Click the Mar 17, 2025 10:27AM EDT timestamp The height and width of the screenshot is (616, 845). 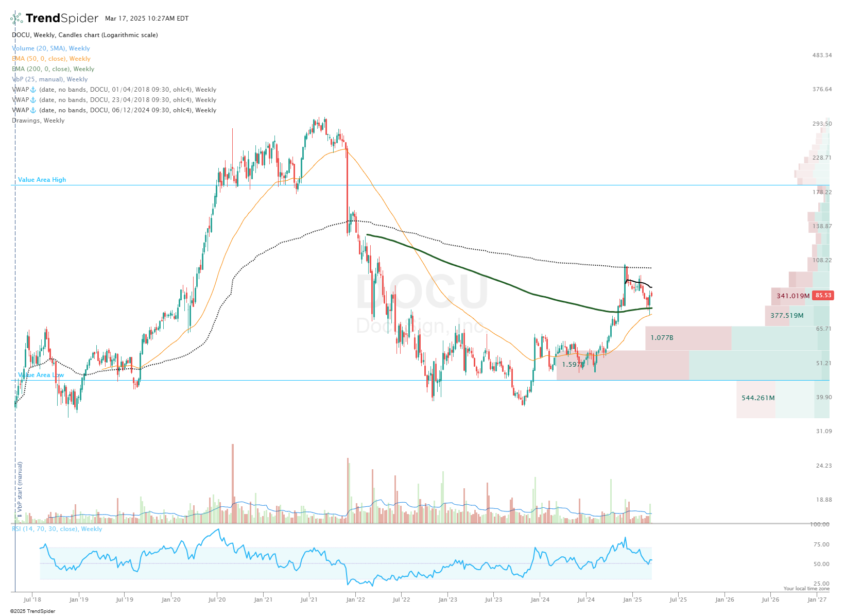point(147,19)
